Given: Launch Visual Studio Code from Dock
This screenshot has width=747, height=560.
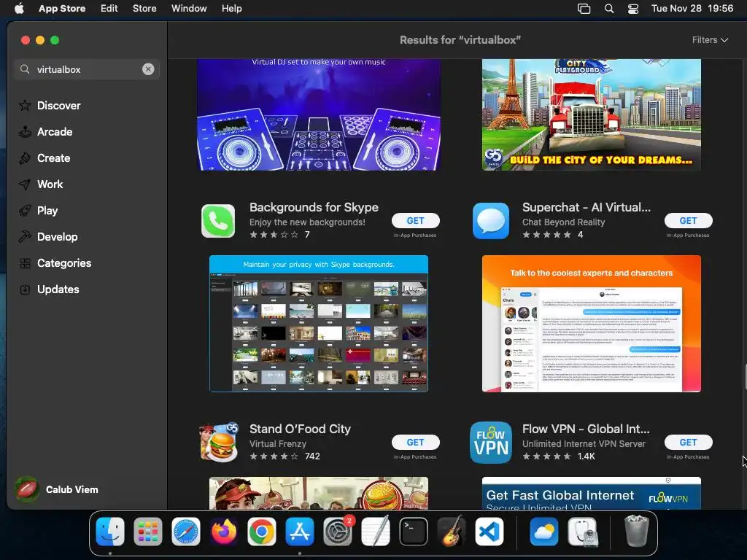Looking at the screenshot, I should click(x=489, y=532).
